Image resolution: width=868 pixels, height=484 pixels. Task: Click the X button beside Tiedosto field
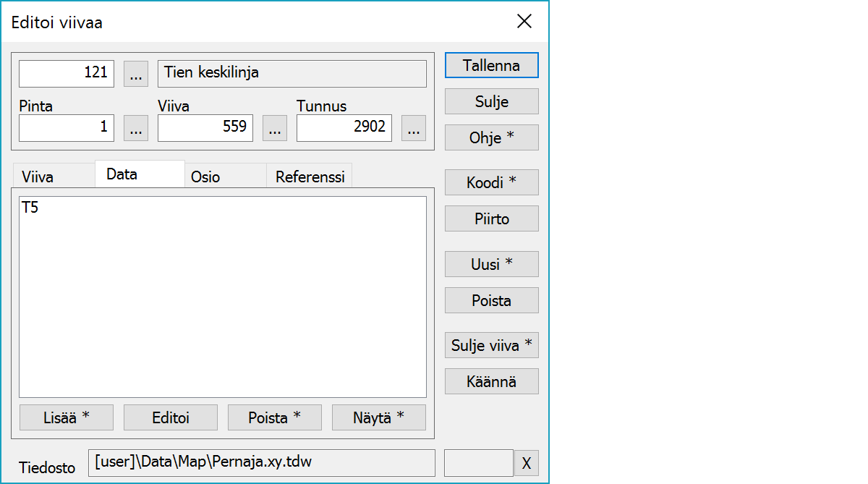click(x=526, y=463)
